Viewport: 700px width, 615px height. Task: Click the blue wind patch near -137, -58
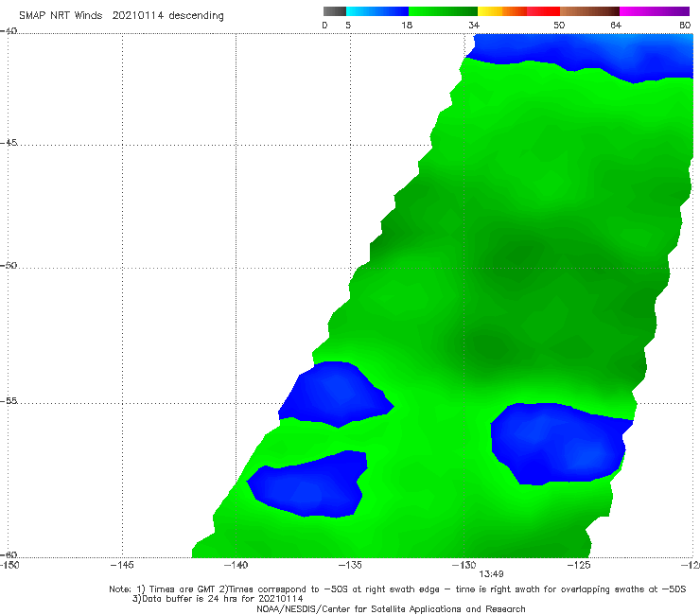point(307,484)
